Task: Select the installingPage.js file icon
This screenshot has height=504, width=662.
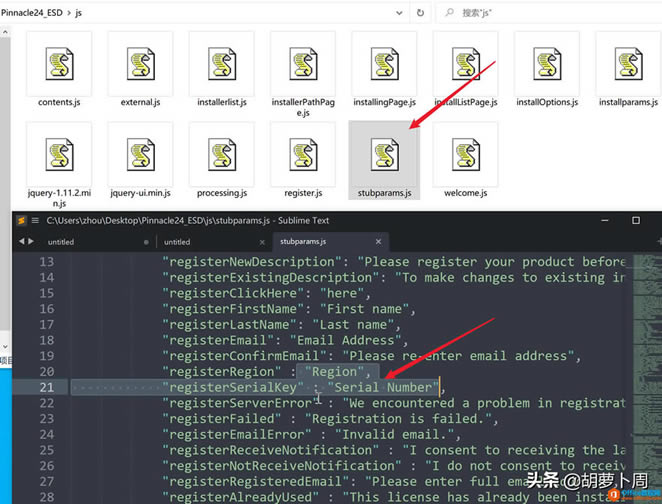Action: 385,64
